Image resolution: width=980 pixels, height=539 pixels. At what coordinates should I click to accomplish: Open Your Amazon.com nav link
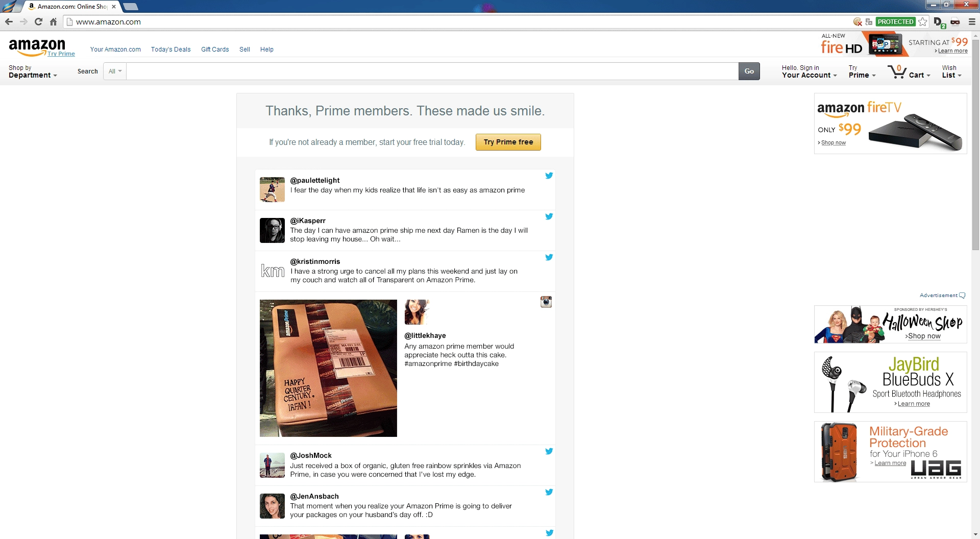[x=115, y=50]
